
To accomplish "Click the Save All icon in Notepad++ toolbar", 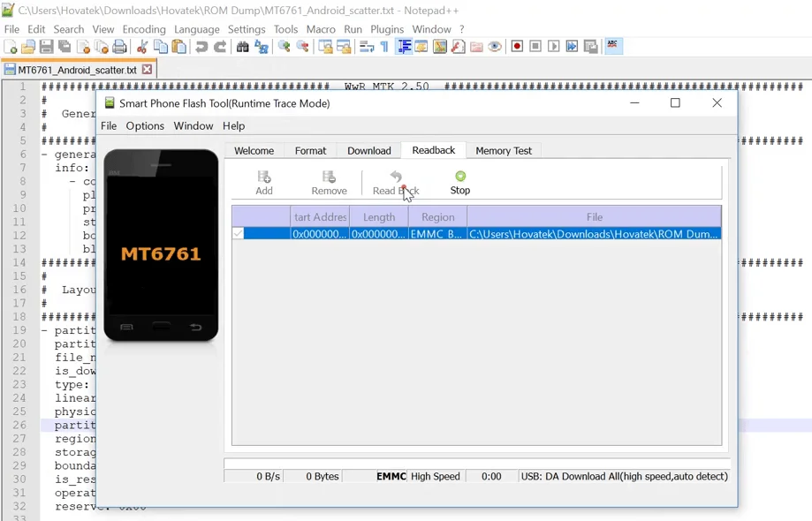I will pyautogui.click(x=65, y=47).
